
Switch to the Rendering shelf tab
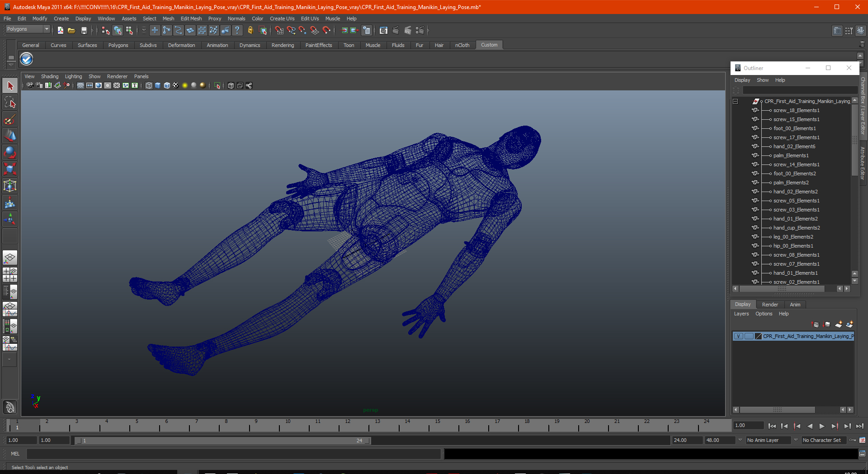283,45
